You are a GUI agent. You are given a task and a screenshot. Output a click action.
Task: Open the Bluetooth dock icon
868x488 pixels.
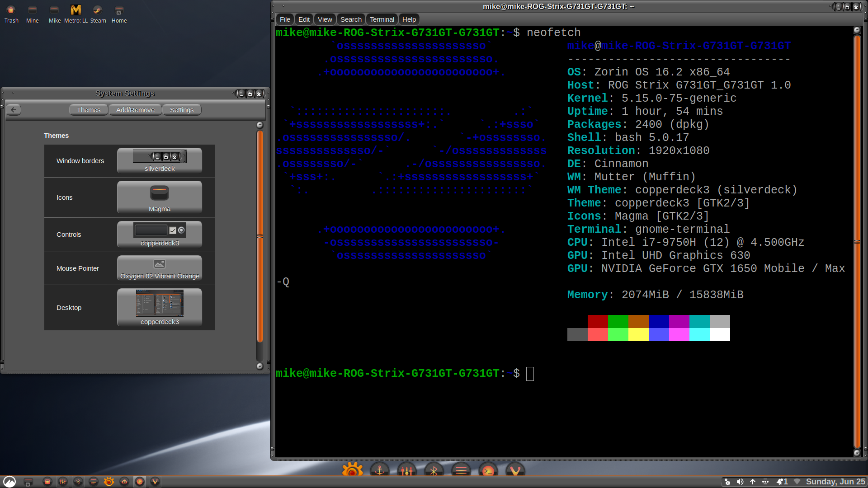[434, 470]
